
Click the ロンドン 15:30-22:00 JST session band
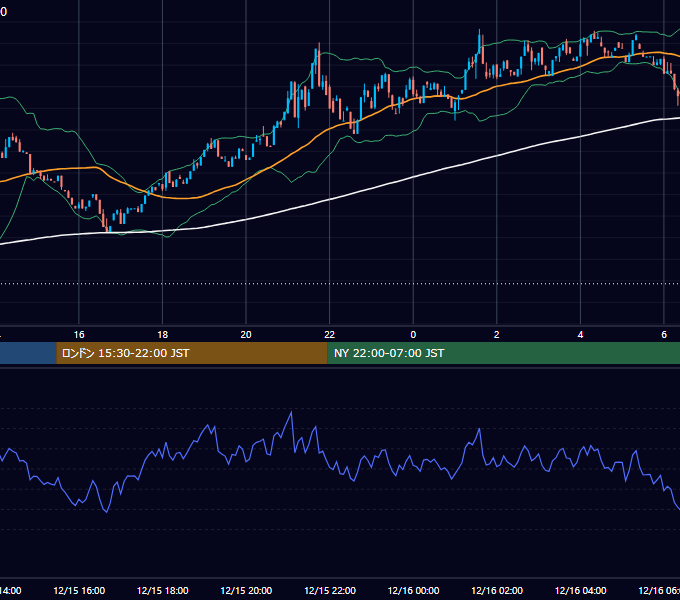192,353
